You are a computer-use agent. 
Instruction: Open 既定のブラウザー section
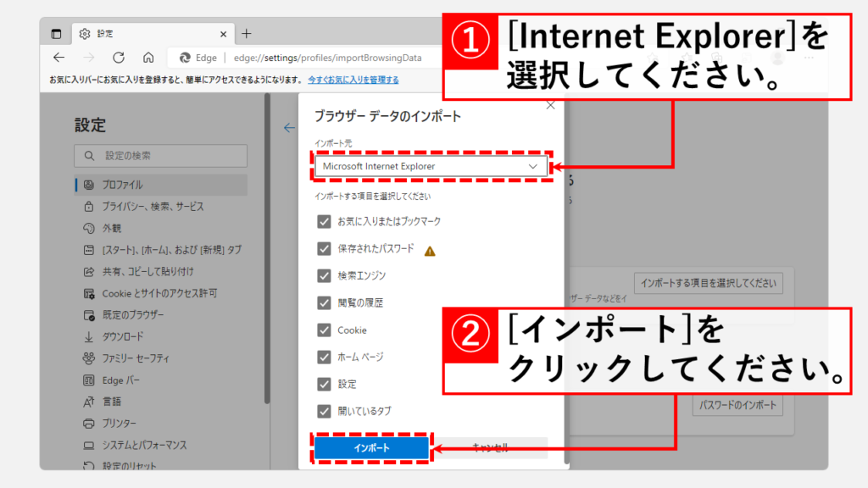tap(133, 315)
